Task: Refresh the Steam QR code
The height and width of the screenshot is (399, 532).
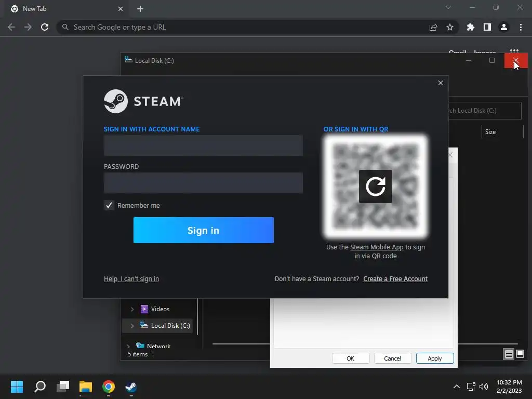Action: [375, 187]
